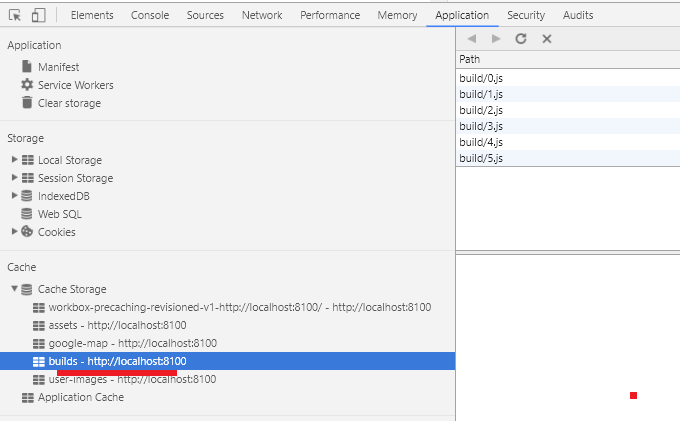
Task: Click the grid icon beside builds cache
Action: [x=39, y=362]
